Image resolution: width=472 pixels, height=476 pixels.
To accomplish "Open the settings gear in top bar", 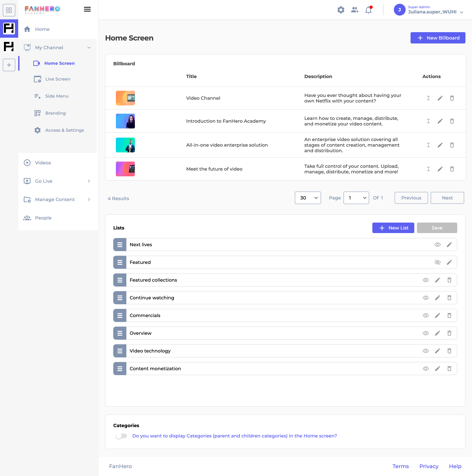I will point(341,10).
